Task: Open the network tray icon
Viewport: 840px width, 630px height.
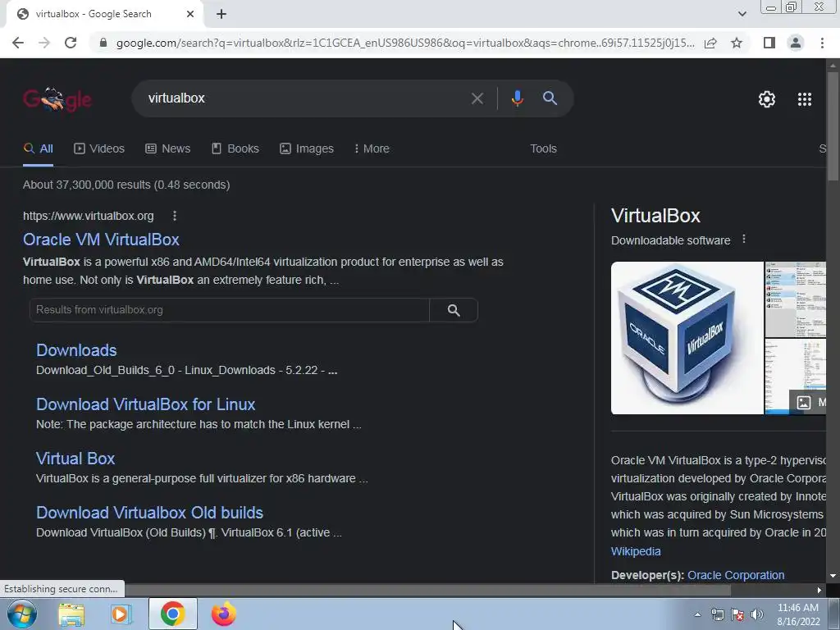Action: pos(717,614)
